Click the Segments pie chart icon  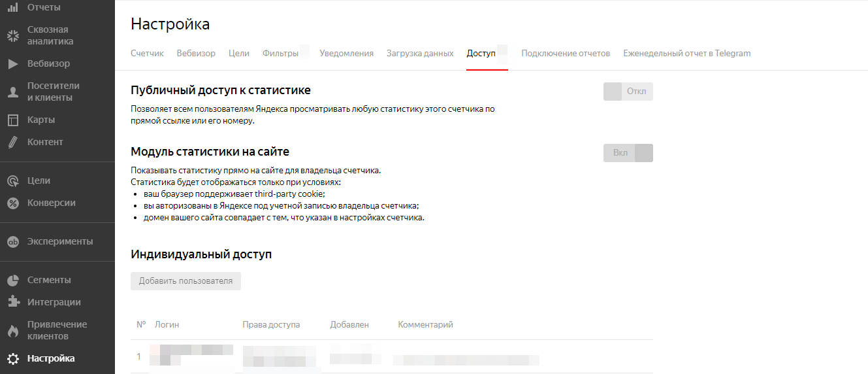pyautogui.click(x=12, y=280)
